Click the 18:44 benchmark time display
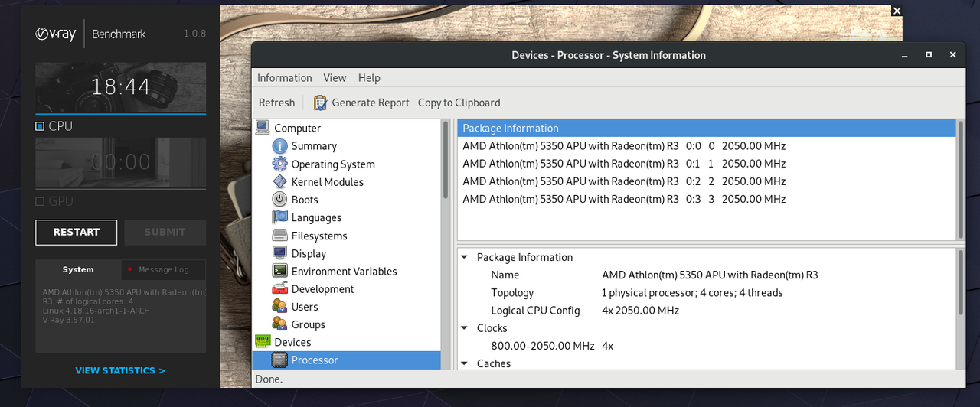 [x=121, y=87]
